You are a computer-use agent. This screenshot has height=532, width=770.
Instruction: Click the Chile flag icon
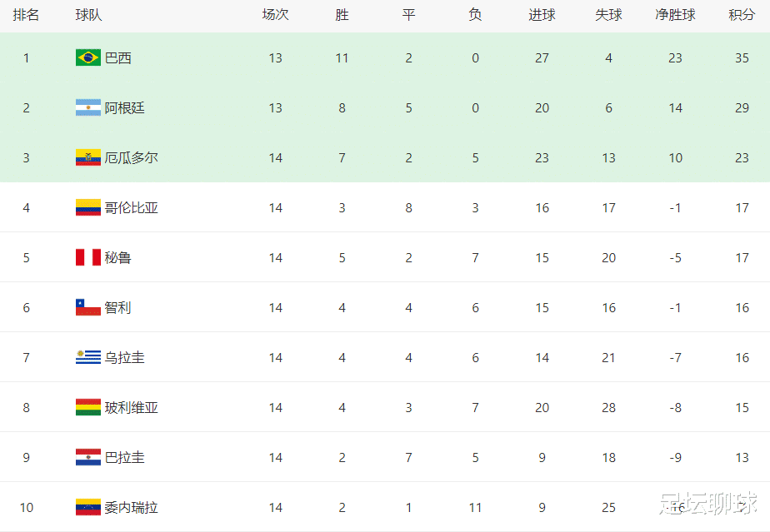tap(88, 308)
